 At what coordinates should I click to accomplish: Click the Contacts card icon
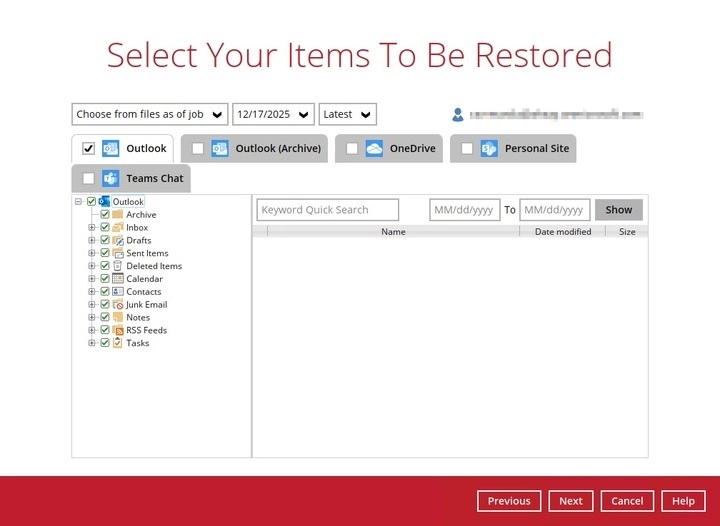pos(118,292)
